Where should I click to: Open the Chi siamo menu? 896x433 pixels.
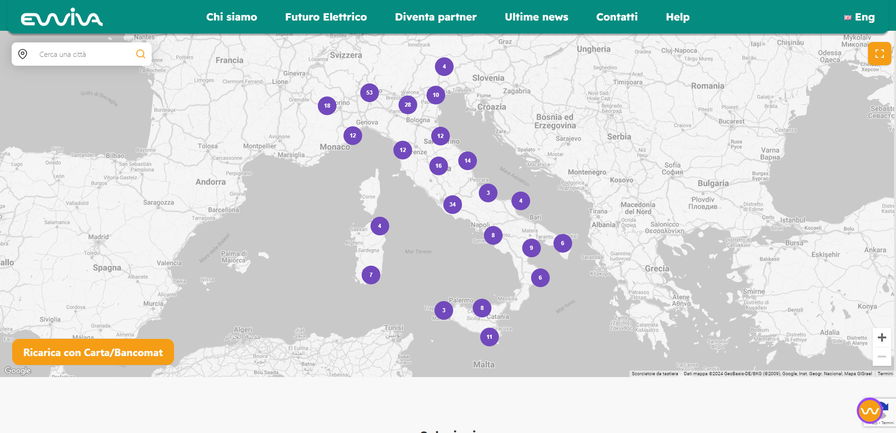(231, 17)
